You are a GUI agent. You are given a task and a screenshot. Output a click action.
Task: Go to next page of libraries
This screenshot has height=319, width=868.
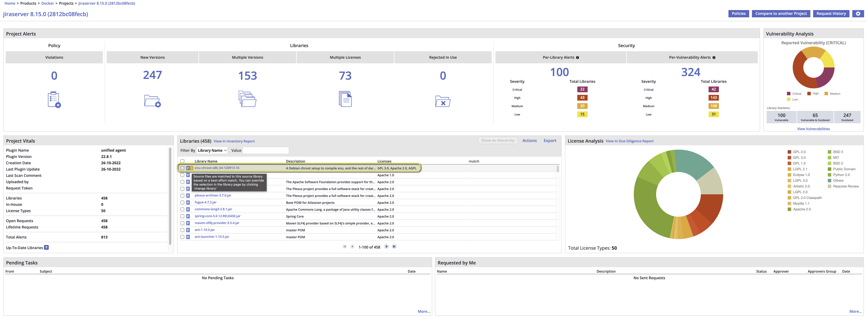point(386,247)
